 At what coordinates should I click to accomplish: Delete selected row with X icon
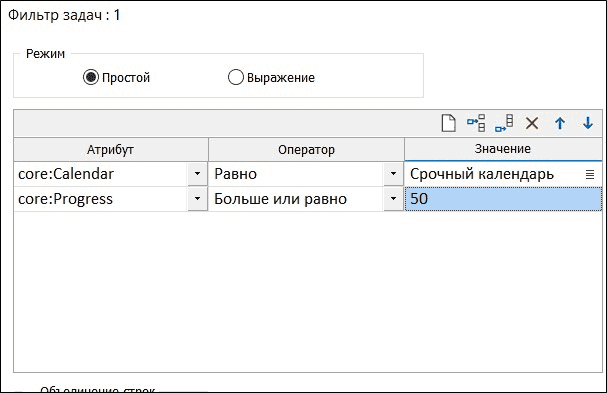click(x=532, y=124)
